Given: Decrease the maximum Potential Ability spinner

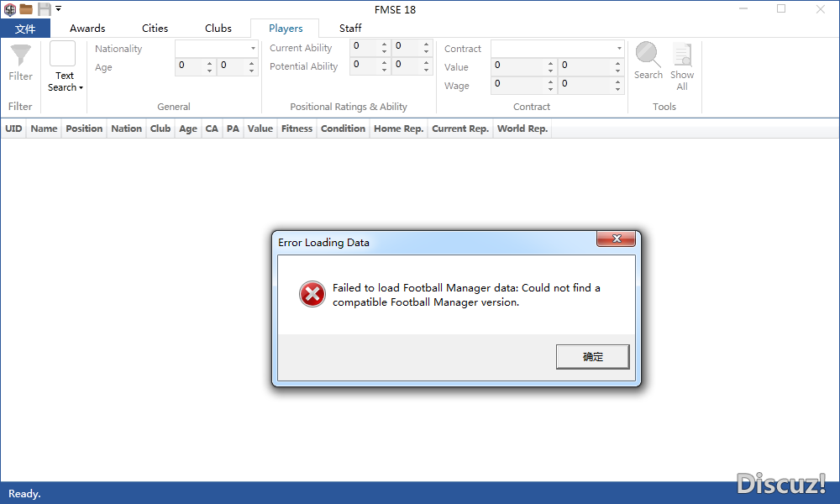Looking at the screenshot, I should click(426, 70).
